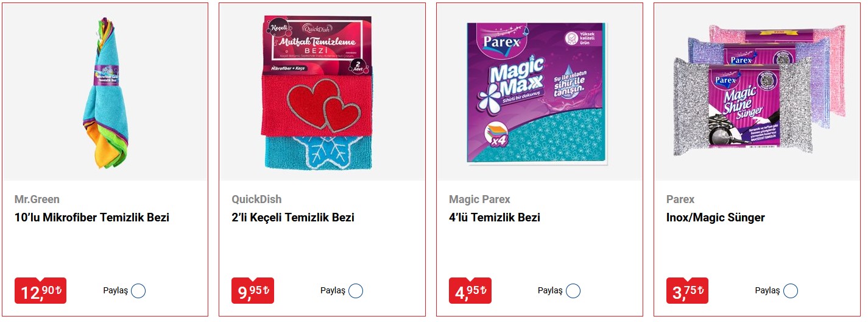Select the 9,95 ₺ price tag
This screenshot has width=868, height=322.
click(x=253, y=291)
